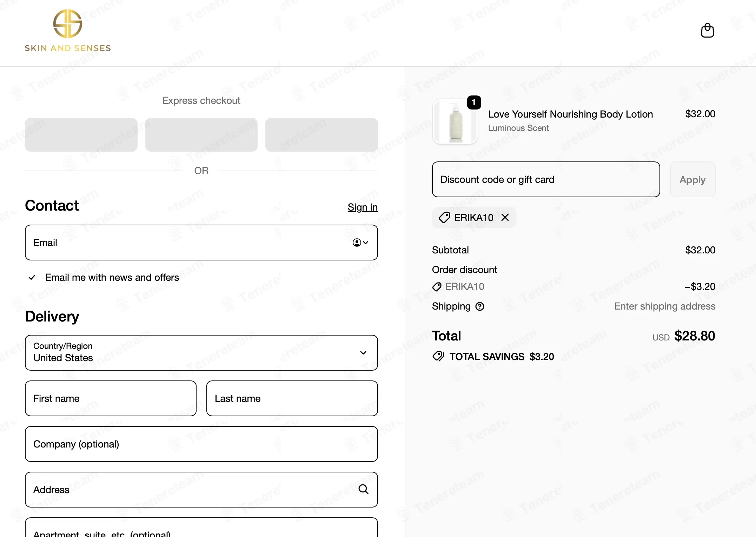The image size is (756, 537).
Task: Click the first express checkout button
Action: click(x=81, y=135)
